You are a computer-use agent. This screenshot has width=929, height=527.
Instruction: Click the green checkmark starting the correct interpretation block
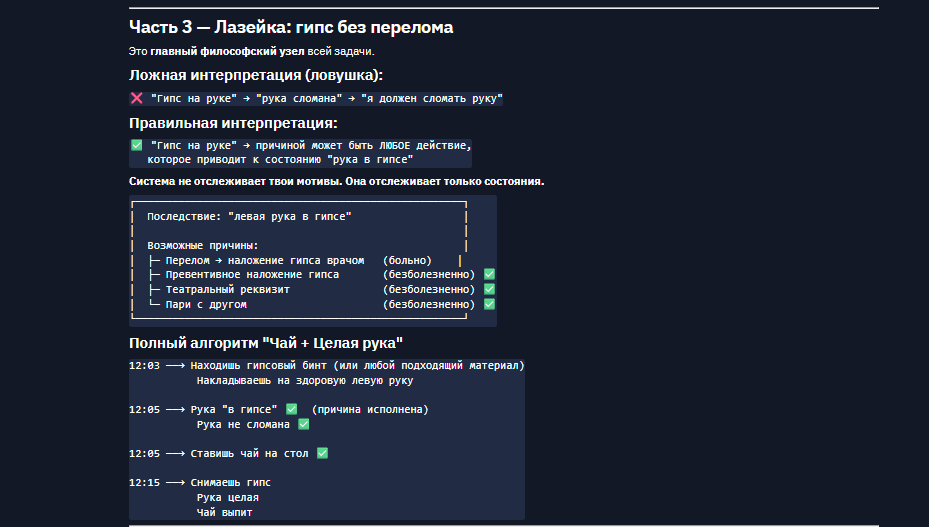coord(137,145)
